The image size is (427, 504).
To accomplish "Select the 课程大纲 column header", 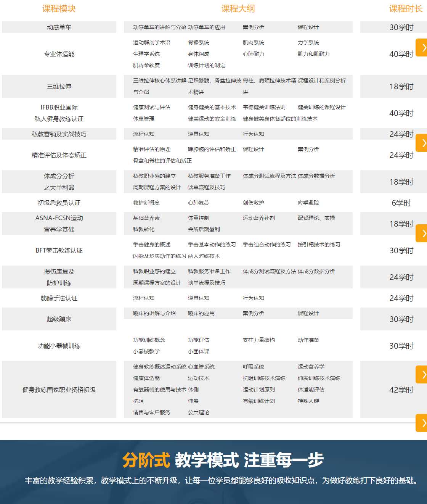I will pos(238,9).
